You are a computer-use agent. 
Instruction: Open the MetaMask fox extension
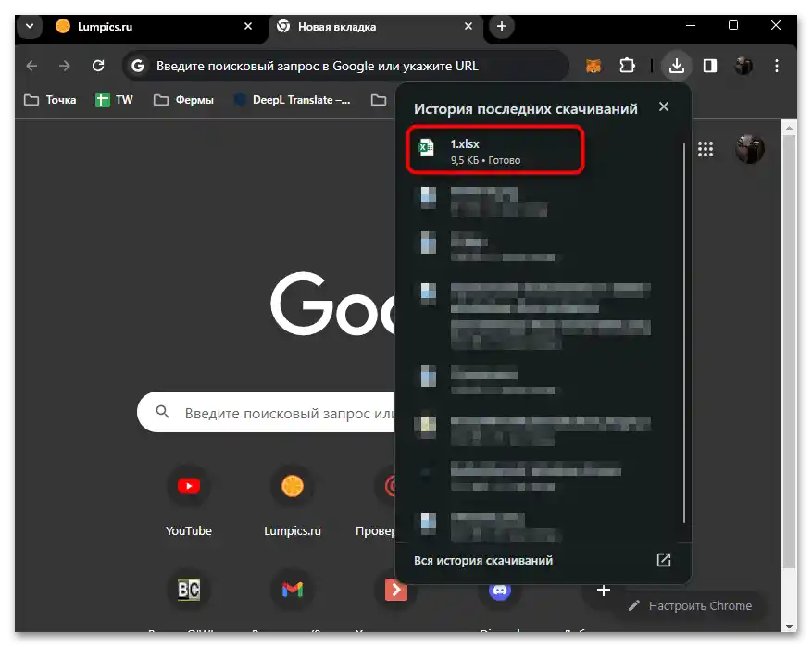[x=593, y=66]
